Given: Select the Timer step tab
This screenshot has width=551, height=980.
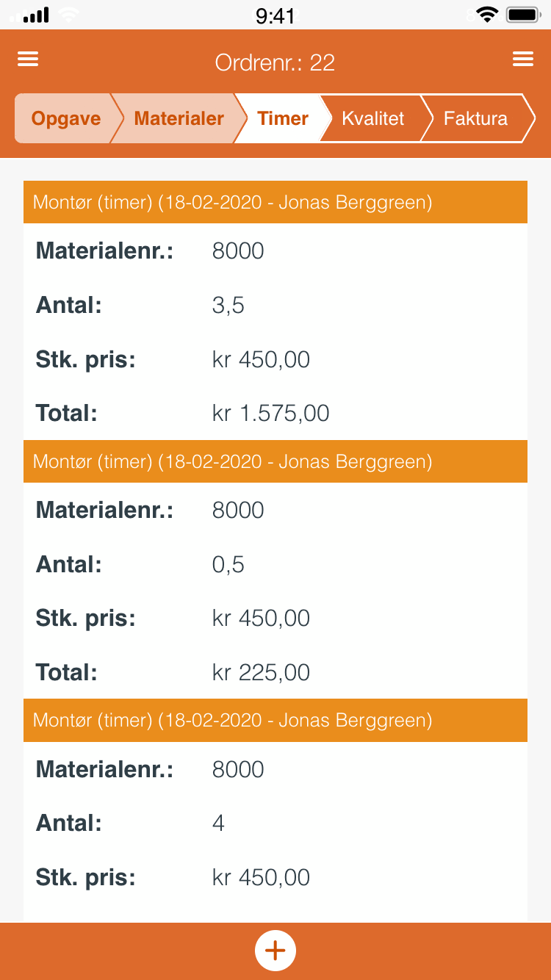Looking at the screenshot, I should tap(283, 118).
